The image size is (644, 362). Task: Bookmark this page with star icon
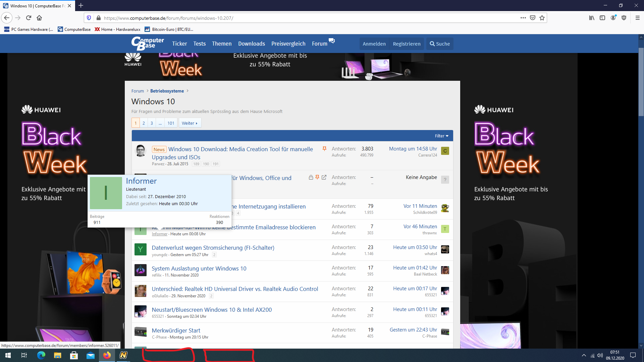pyautogui.click(x=542, y=18)
